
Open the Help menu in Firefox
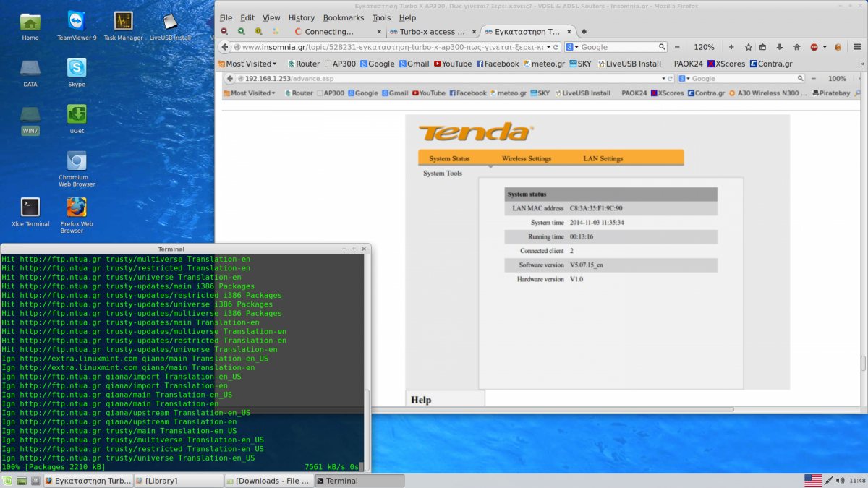407,17
